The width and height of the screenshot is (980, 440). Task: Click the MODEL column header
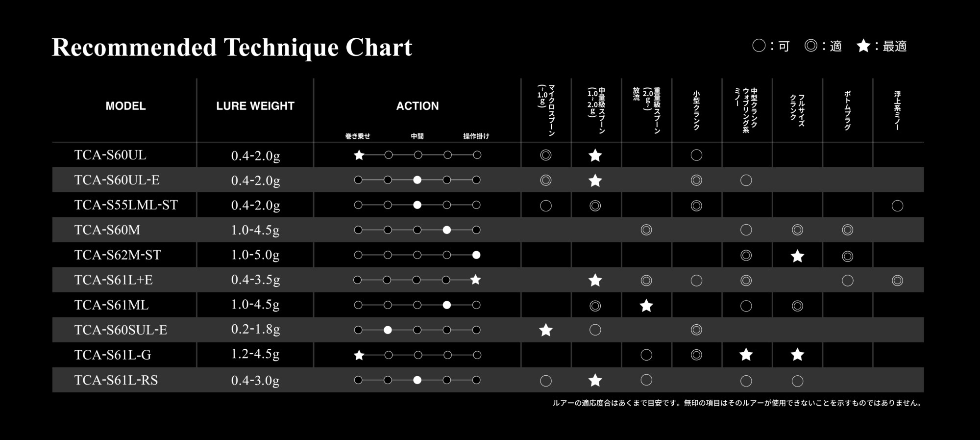tap(125, 106)
